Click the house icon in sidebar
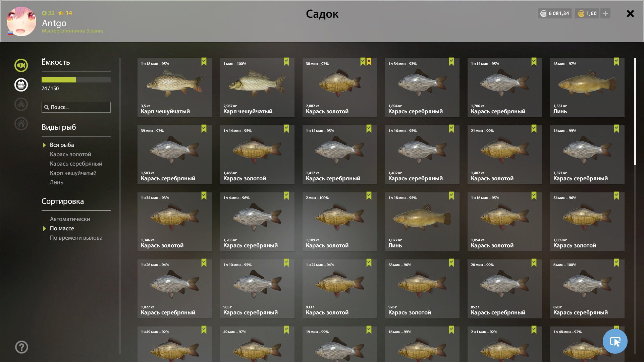The height and width of the screenshot is (362, 644). (21, 124)
